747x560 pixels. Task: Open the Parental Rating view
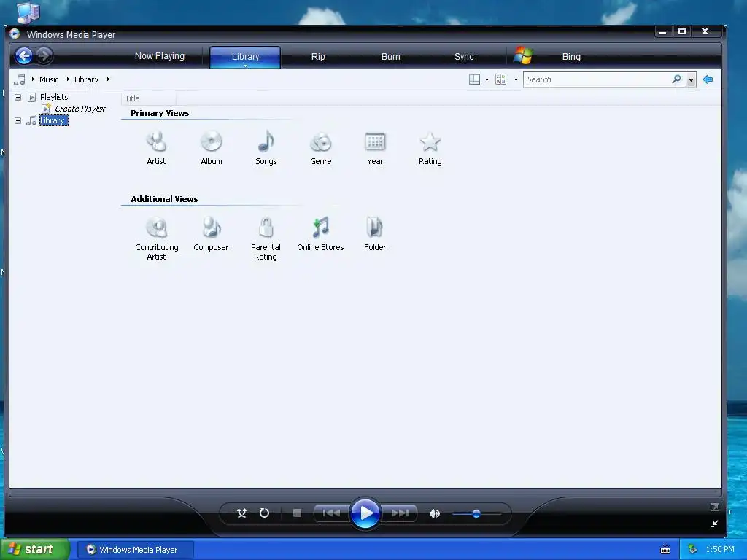point(266,238)
